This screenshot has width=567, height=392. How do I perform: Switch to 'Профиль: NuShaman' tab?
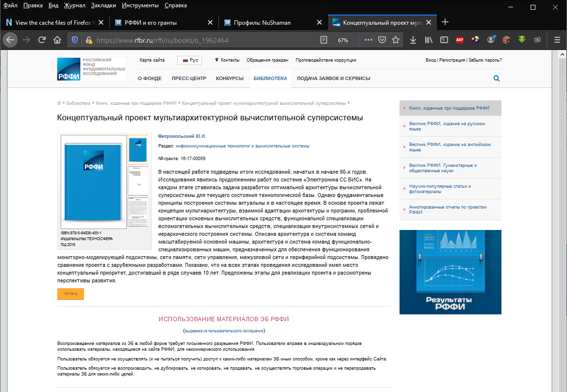tap(273, 22)
